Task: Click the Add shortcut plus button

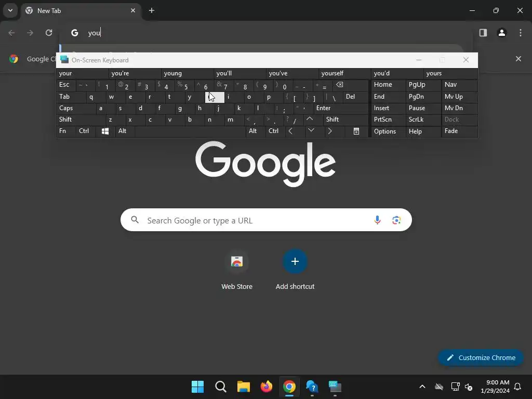Action: click(x=295, y=261)
